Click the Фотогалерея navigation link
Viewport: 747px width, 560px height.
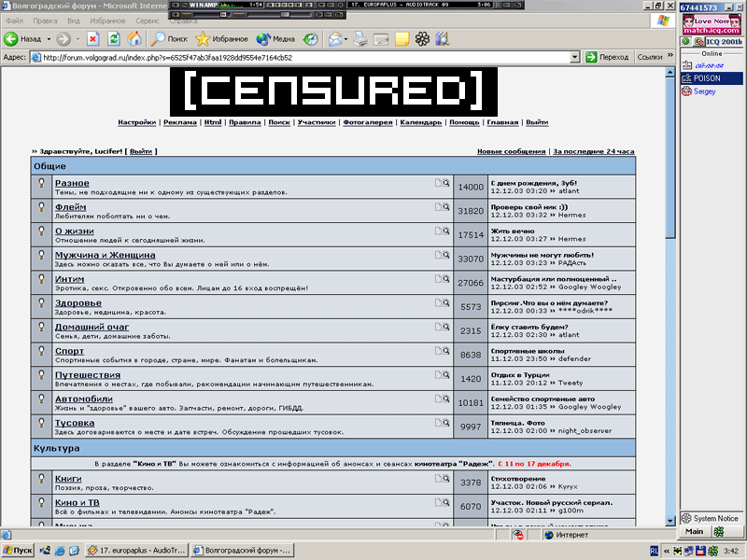[x=367, y=122]
